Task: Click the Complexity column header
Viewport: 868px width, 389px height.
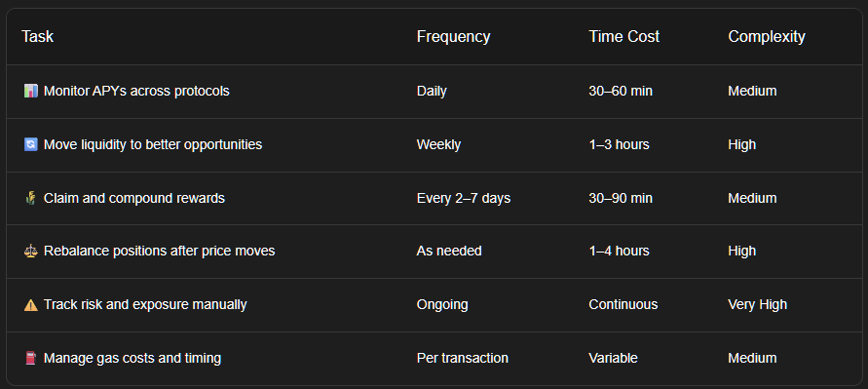Action: point(767,37)
